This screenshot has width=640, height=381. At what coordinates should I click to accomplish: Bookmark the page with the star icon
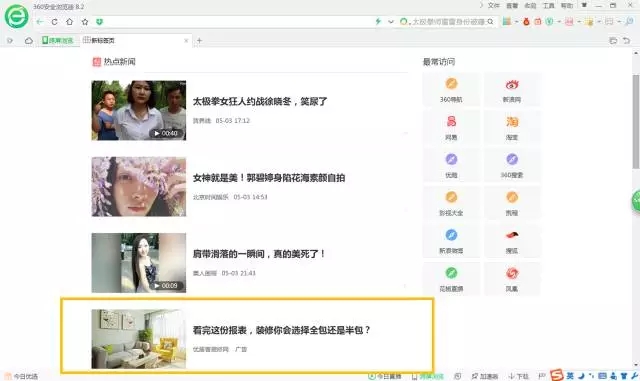(84, 22)
